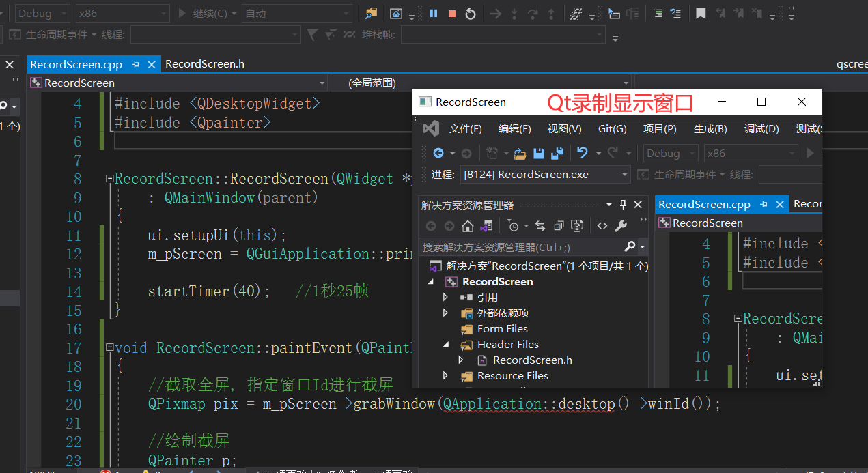Click Step Out debug icon
The height and width of the screenshot is (473, 868).
(x=551, y=13)
